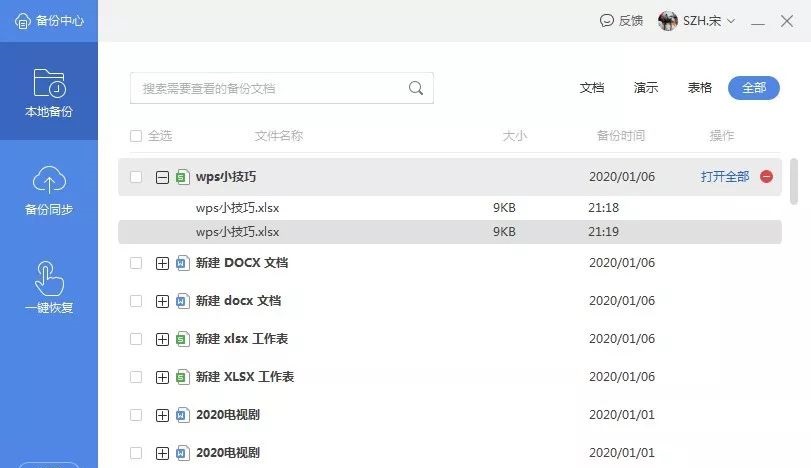Click the Feedback (反馈) text link
The height and width of the screenshot is (468, 811).
tap(630, 21)
